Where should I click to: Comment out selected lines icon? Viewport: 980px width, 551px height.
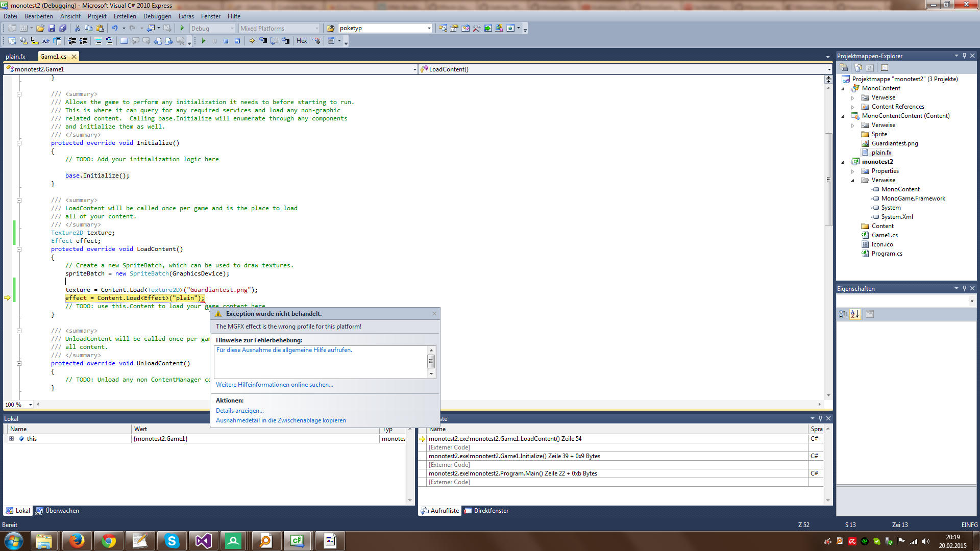coord(98,41)
